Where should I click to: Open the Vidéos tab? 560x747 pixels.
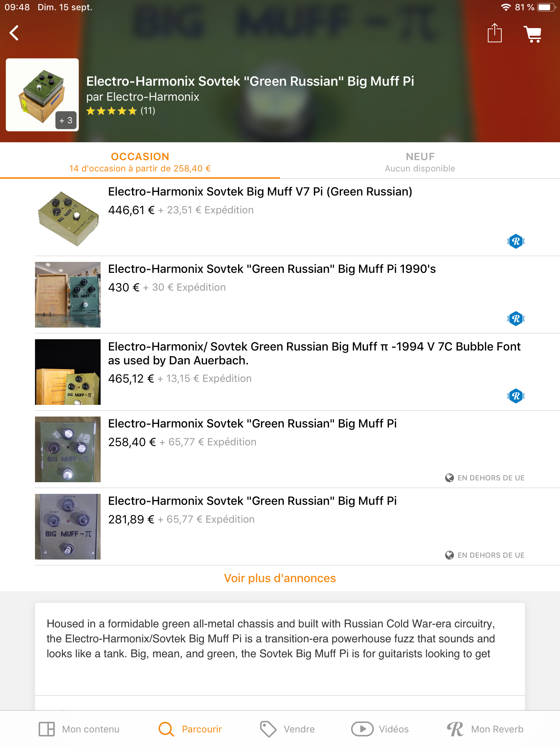(x=380, y=729)
